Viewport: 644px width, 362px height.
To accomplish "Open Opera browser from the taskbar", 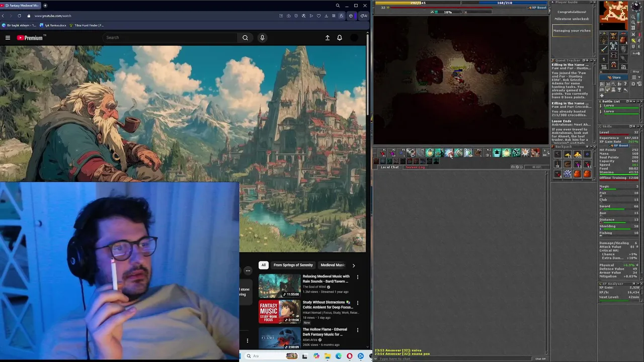I will pos(349,356).
